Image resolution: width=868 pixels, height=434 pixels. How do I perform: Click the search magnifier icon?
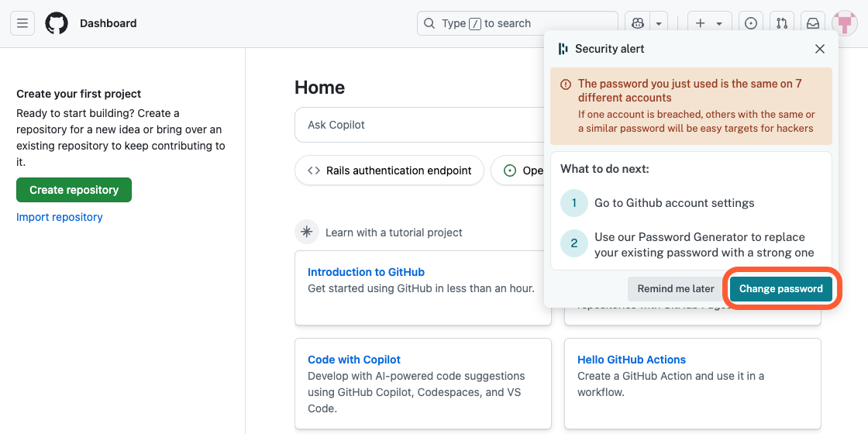point(429,23)
